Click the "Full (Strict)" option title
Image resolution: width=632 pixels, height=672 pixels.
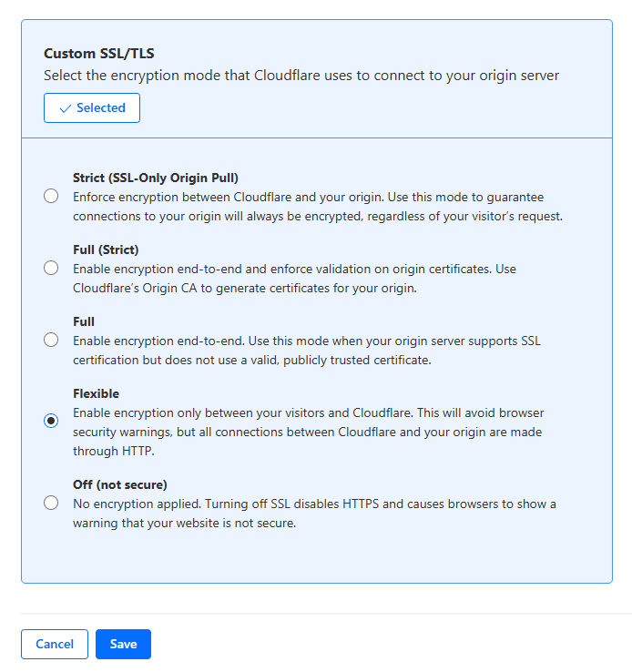pos(106,249)
